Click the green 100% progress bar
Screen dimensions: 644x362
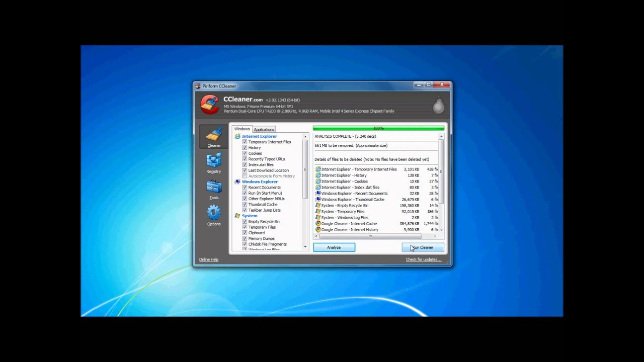(x=378, y=128)
